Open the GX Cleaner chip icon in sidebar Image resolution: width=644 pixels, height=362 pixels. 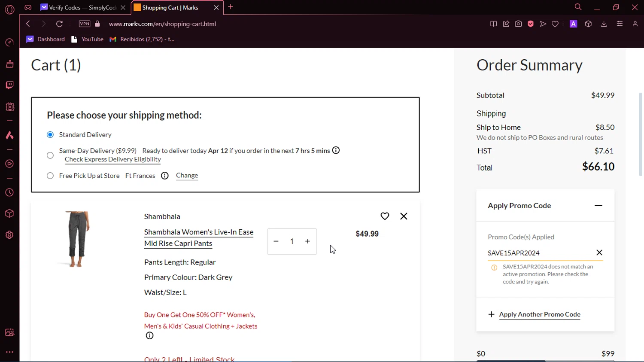(x=9, y=107)
